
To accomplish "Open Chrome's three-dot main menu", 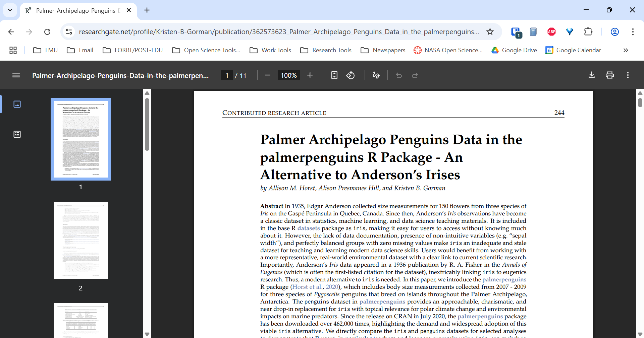I will click(633, 32).
